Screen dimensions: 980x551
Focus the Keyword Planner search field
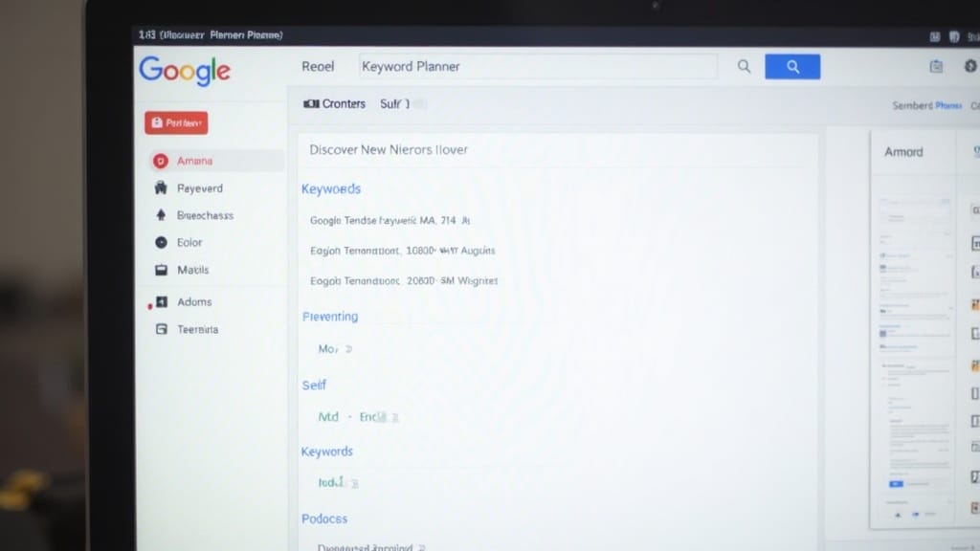(538, 66)
